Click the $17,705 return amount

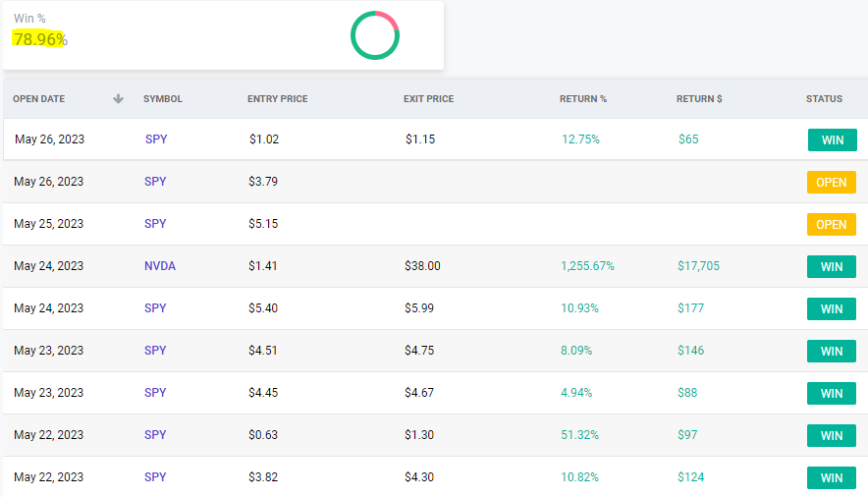(x=699, y=266)
